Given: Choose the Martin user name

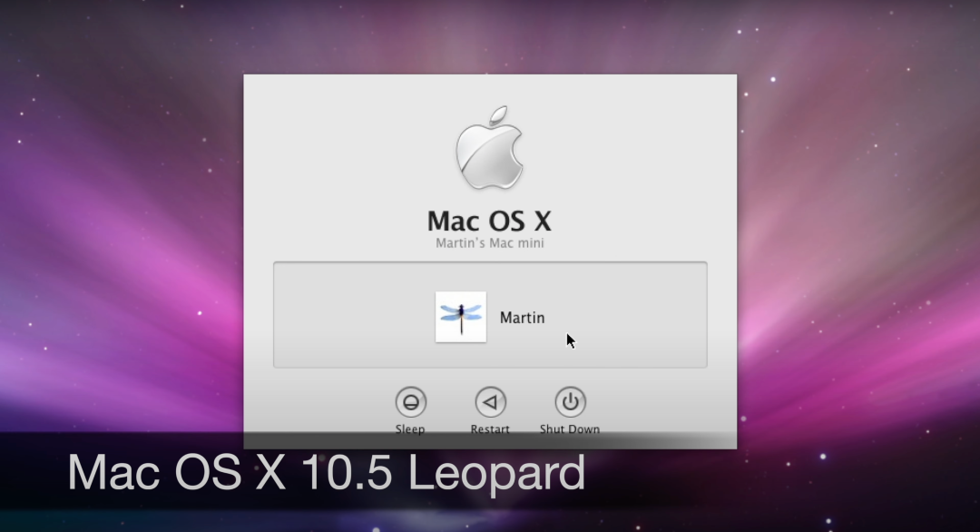Looking at the screenshot, I should pyautogui.click(x=522, y=318).
